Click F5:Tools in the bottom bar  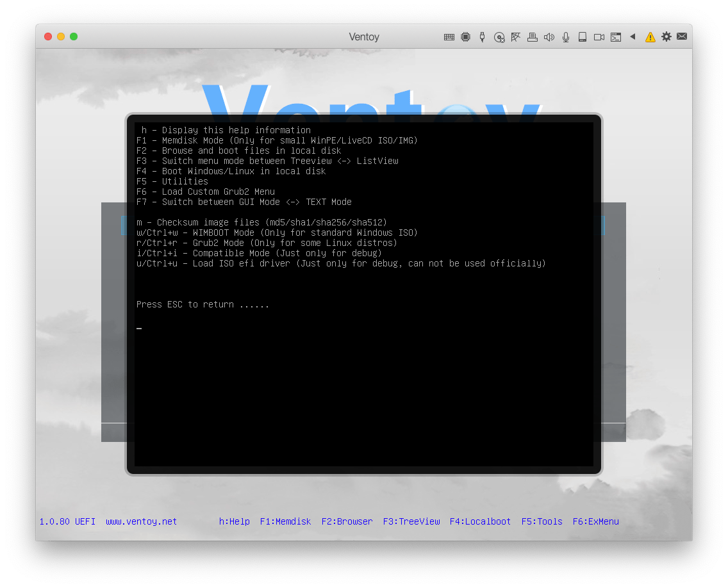[x=542, y=521]
